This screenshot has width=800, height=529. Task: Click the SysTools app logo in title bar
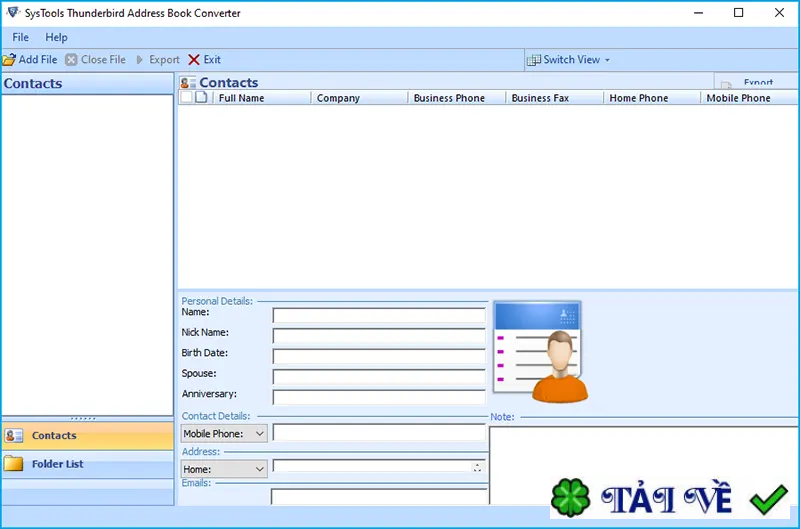tap(13, 13)
